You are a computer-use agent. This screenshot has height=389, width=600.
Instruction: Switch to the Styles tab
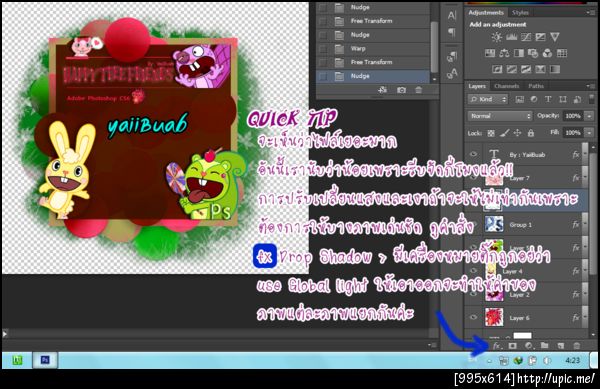[520, 13]
